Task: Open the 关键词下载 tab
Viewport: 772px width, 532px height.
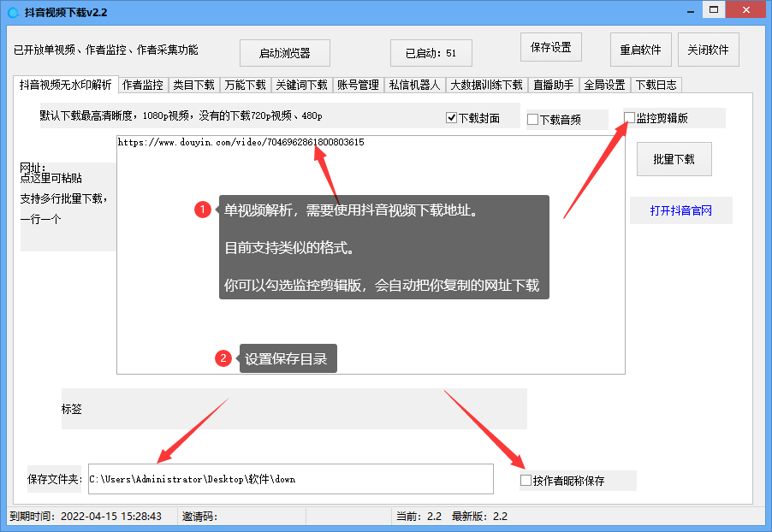Action: pyautogui.click(x=302, y=86)
